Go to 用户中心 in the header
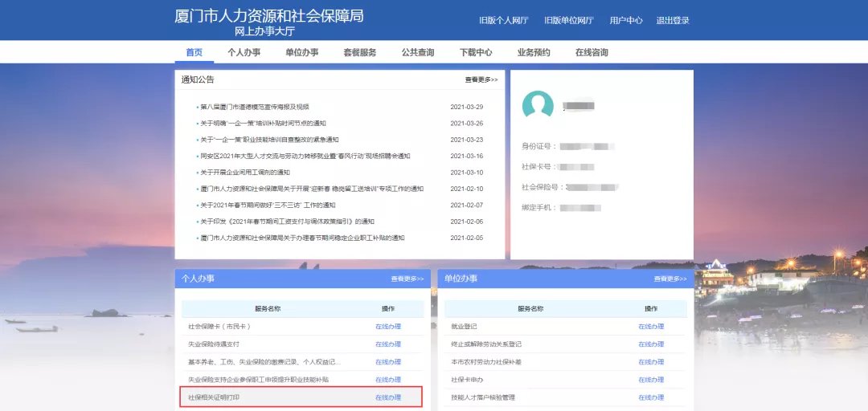This screenshot has width=868, height=411. point(625,21)
